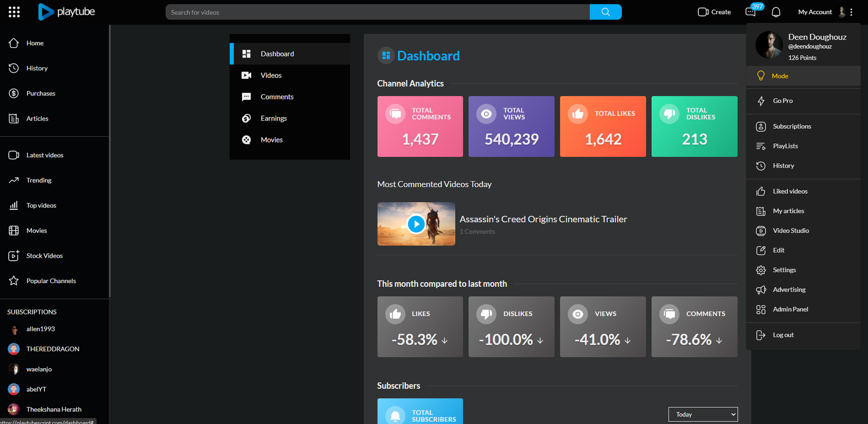Click the Go Pro lightning icon
The image size is (868, 424).
(x=761, y=101)
